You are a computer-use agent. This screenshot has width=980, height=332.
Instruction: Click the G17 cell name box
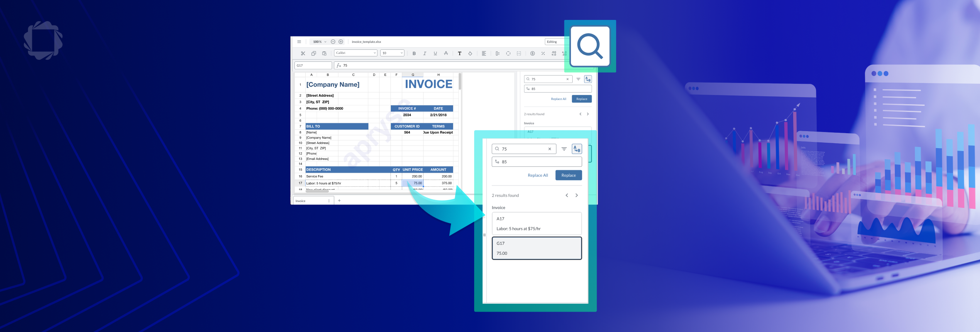pyautogui.click(x=313, y=65)
